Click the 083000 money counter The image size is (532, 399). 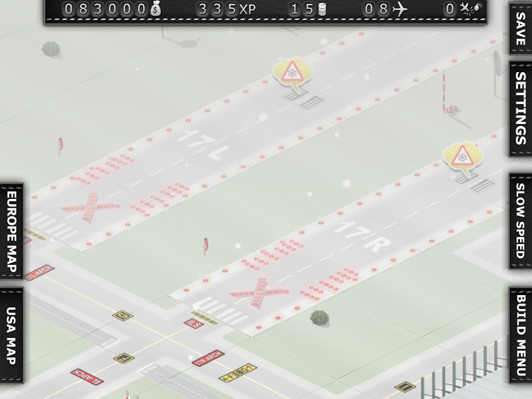pyautogui.click(x=104, y=9)
